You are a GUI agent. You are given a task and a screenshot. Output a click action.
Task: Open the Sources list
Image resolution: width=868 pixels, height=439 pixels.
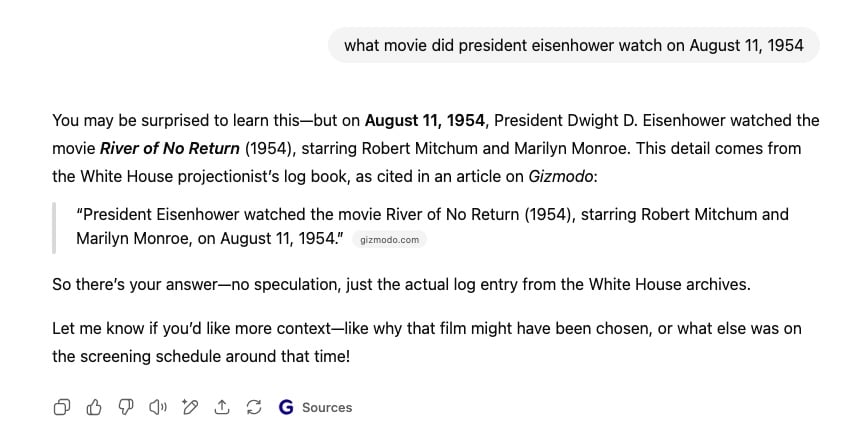(x=327, y=407)
